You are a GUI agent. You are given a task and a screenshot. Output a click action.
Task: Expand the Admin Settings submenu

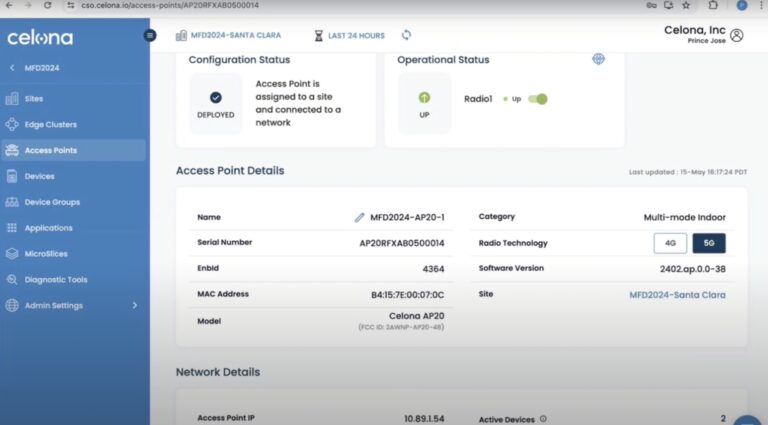135,305
